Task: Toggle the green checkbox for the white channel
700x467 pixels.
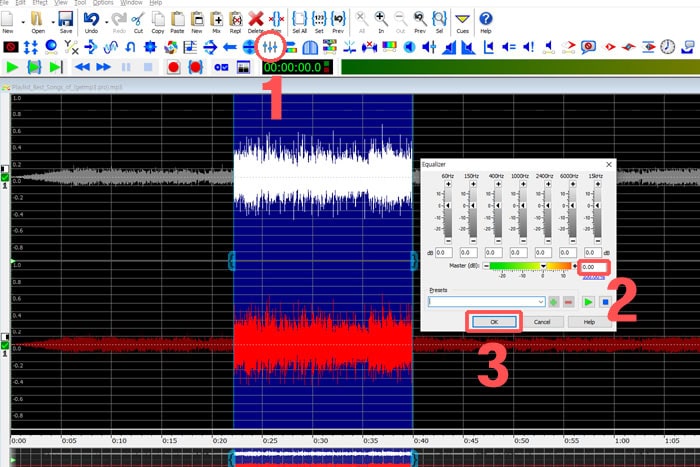Action: [x=5, y=177]
